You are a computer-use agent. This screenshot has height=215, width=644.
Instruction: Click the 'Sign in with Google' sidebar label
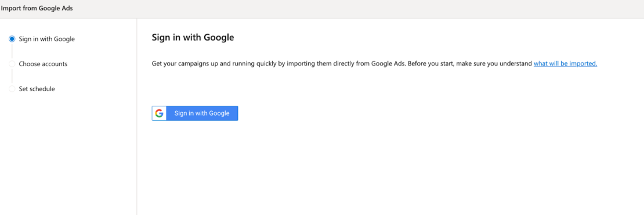click(x=47, y=39)
